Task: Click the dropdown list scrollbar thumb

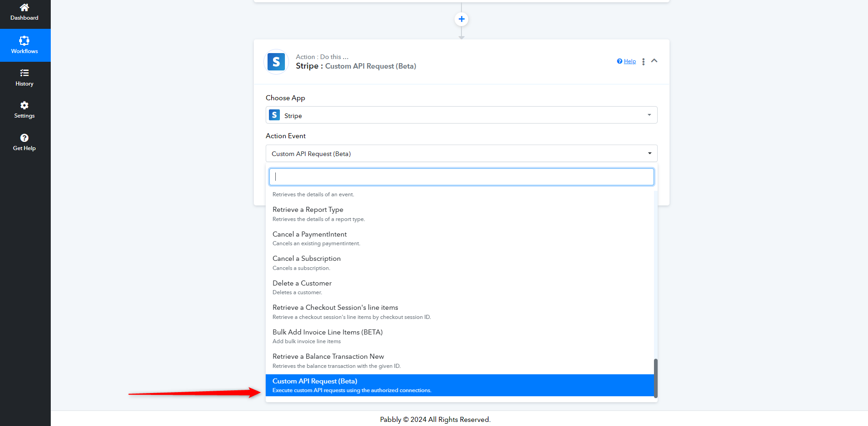Action: click(655, 378)
